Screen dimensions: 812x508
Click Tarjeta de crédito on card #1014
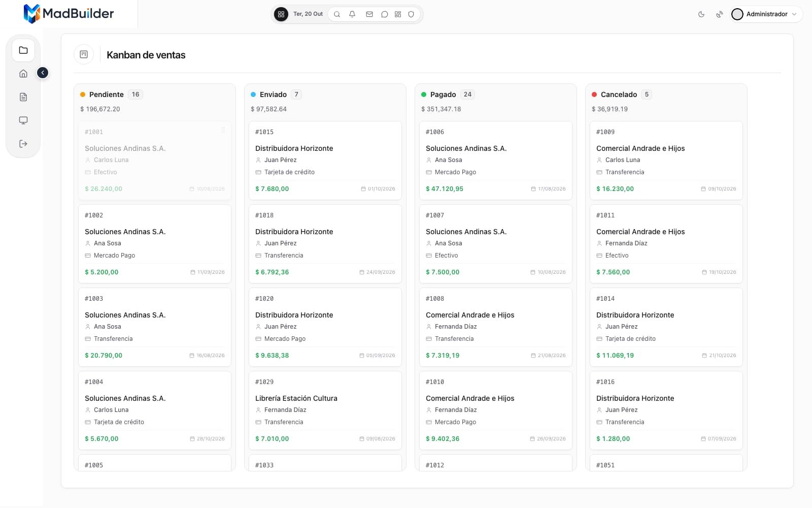[630, 339]
